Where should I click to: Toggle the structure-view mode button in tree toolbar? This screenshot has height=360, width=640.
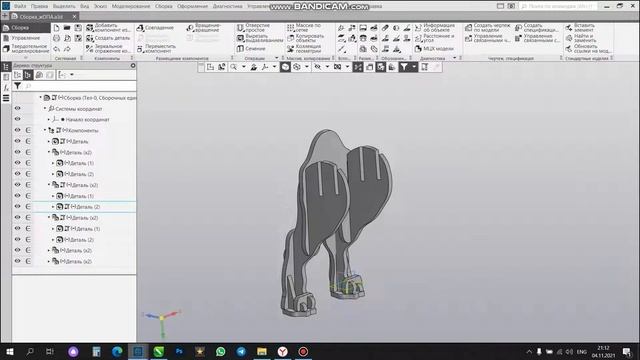point(28,75)
